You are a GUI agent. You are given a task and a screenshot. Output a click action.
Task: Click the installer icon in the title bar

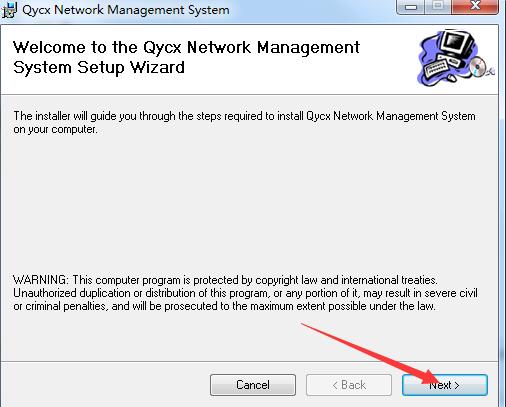[x=9, y=10]
